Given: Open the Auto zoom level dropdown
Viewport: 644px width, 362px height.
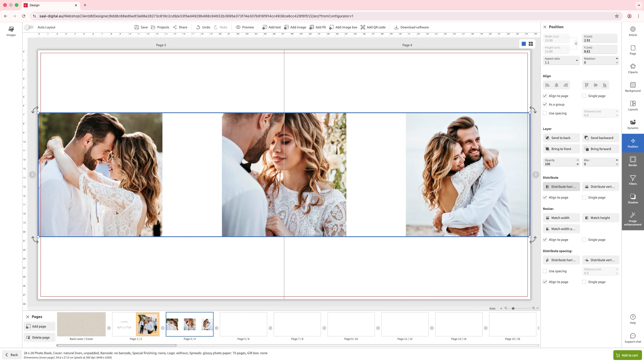Looking at the screenshot, I should click(496, 308).
